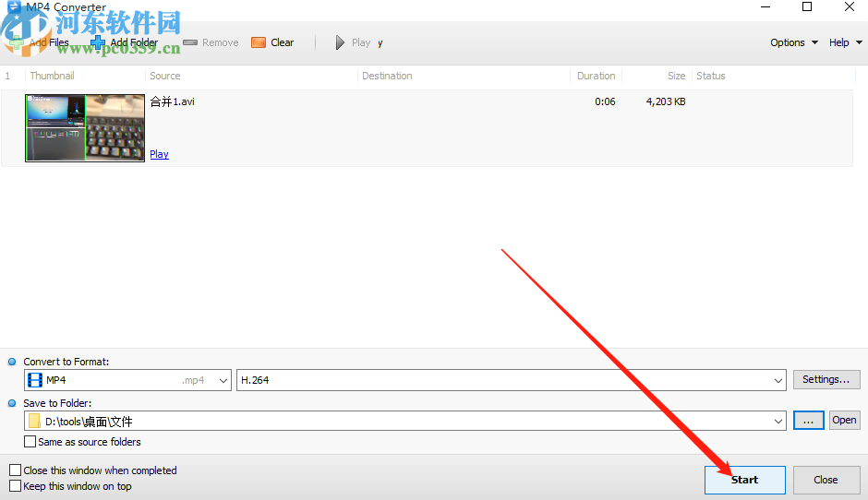The image size is (868, 500).
Task: Click the Status column header
Action: click(x=711, y=76)
